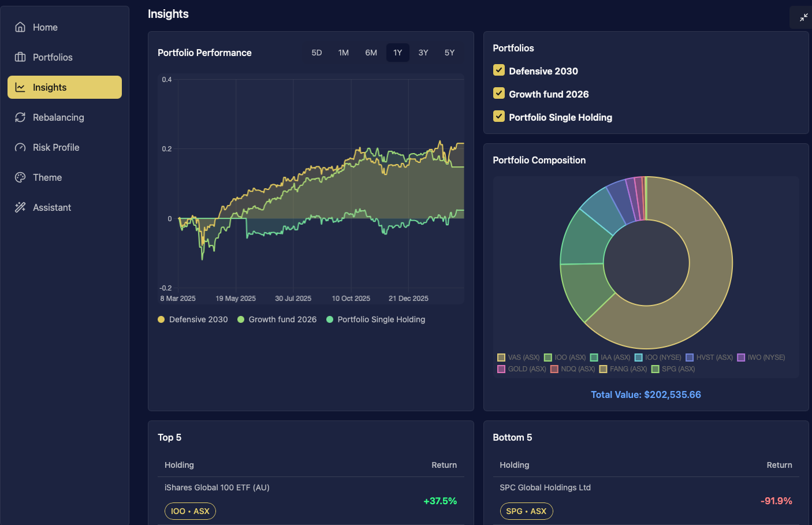Toggle Growth fund 2026 in the chart legend
Image resolution: width=812 pixels, height=525 pixels.
click(277, 319)
